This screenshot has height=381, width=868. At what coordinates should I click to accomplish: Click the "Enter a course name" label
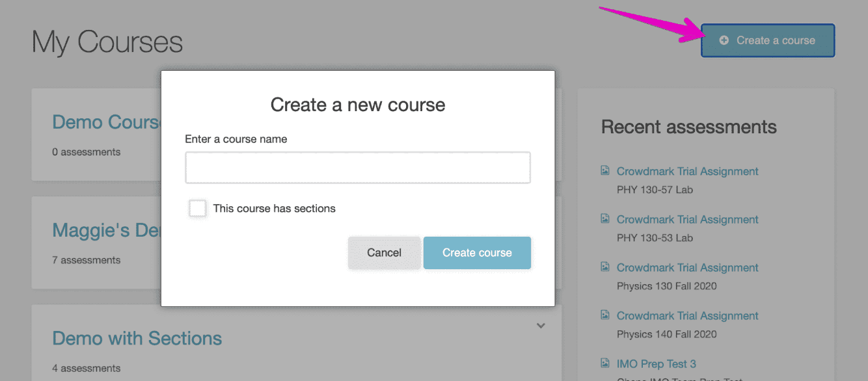click(x=236, y=139)
